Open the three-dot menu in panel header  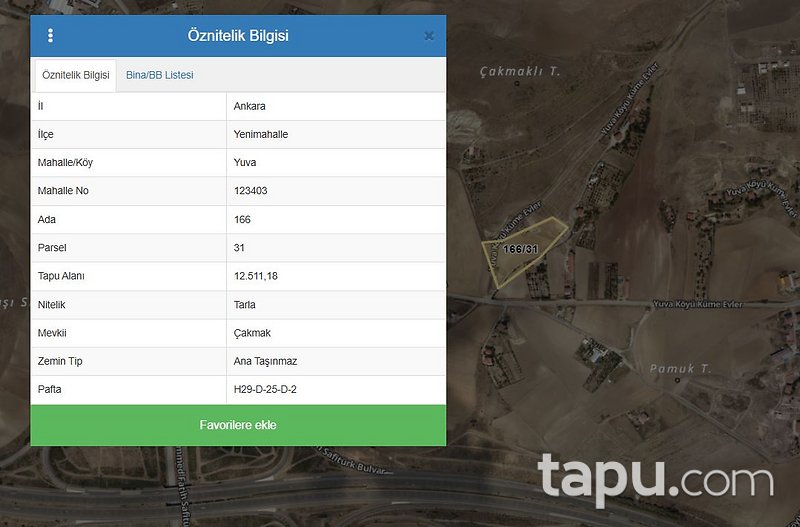pyautogui.click(x=51, y=36)
